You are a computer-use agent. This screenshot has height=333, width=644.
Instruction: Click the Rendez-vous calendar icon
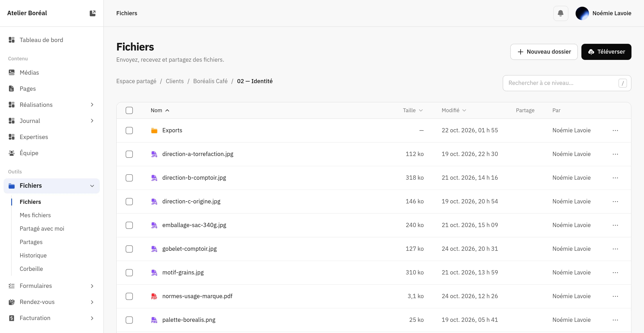(11, 302)
